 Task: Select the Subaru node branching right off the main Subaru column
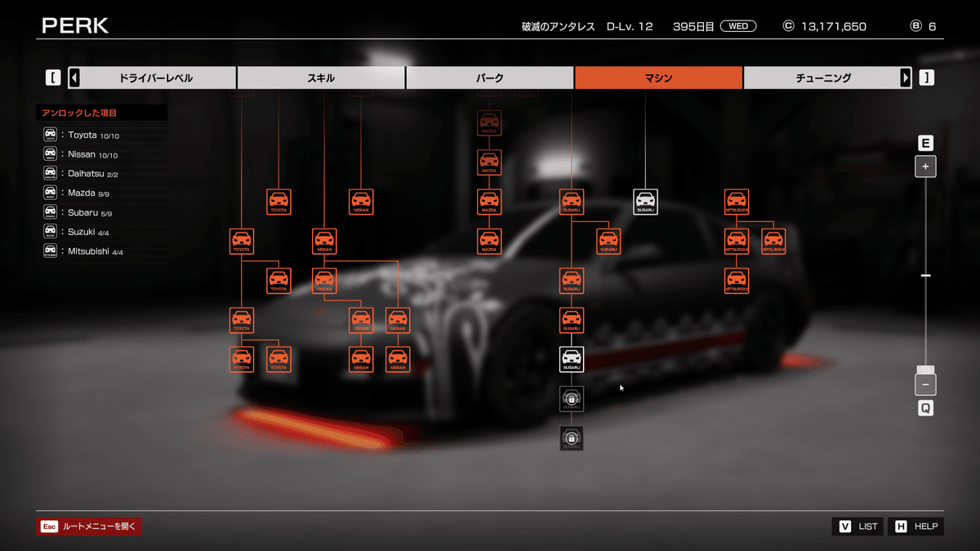(x=608, y=241)
